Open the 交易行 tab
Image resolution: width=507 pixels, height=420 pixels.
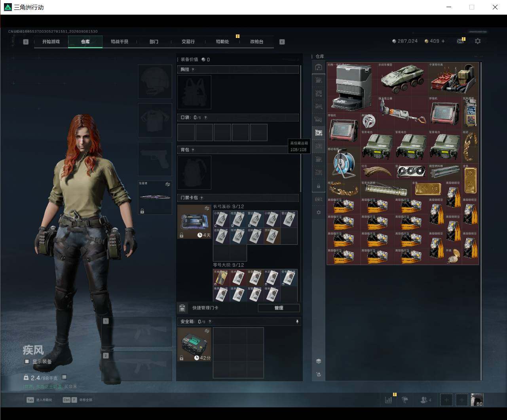coord(188,42)
